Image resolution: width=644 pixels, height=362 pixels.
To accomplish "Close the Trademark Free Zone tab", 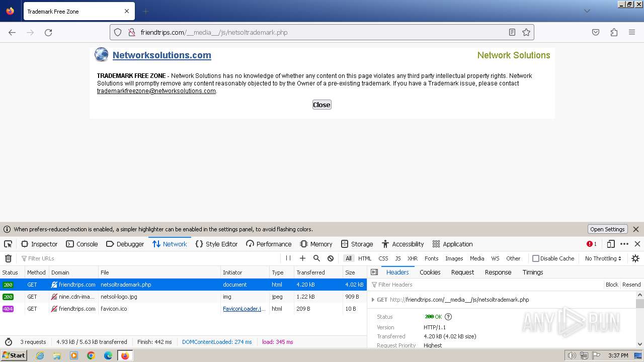I will click(x=127, y=11).
